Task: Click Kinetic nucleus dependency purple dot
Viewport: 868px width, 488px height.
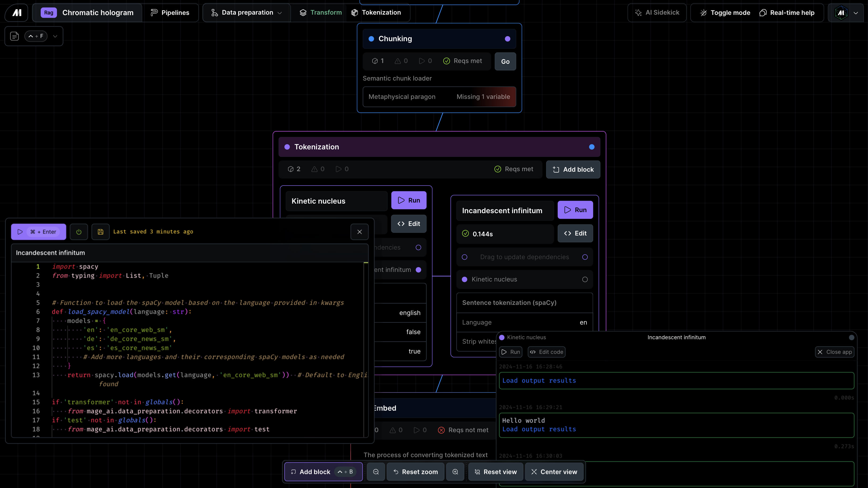Action: [x=465, y=279]
